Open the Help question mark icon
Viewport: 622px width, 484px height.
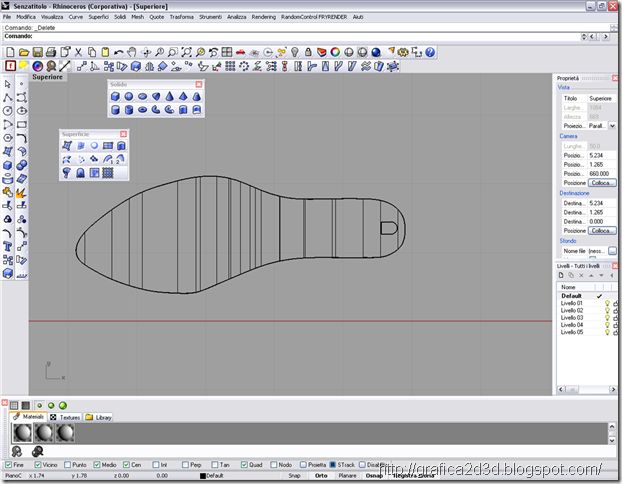[x=430, y=52]
